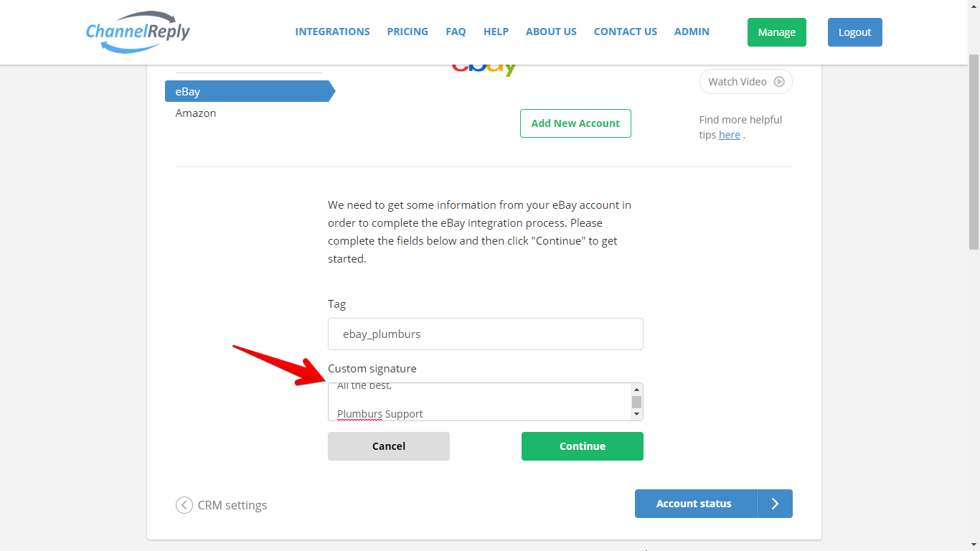Image resolution: width=980 pixels, height=551 pixels.
Task: Click the signature box scroll down arrow
Action: pos(636,414)
